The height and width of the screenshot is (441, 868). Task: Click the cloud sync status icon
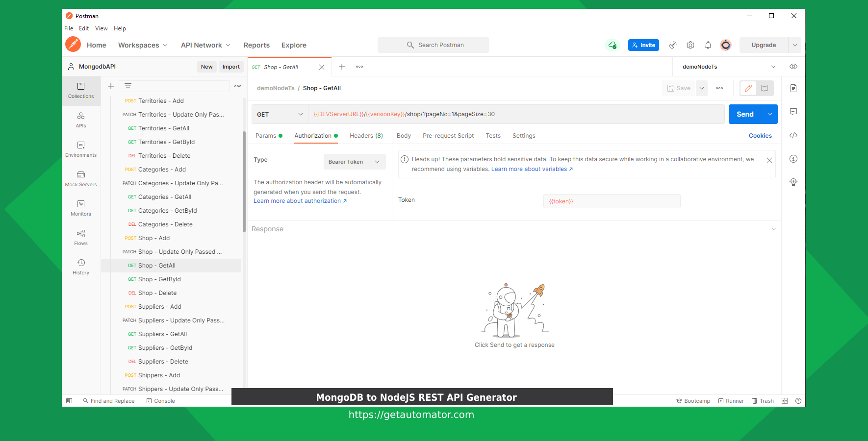tap(612, 45)
